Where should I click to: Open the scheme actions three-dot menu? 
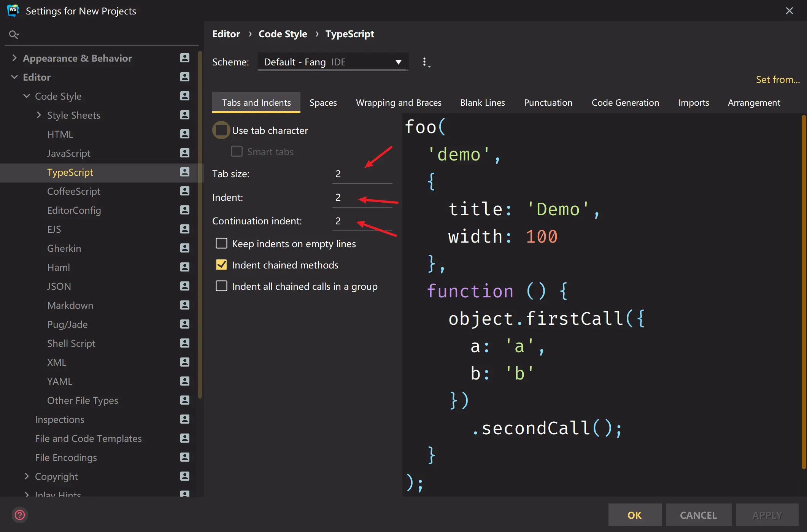(425, 62)
